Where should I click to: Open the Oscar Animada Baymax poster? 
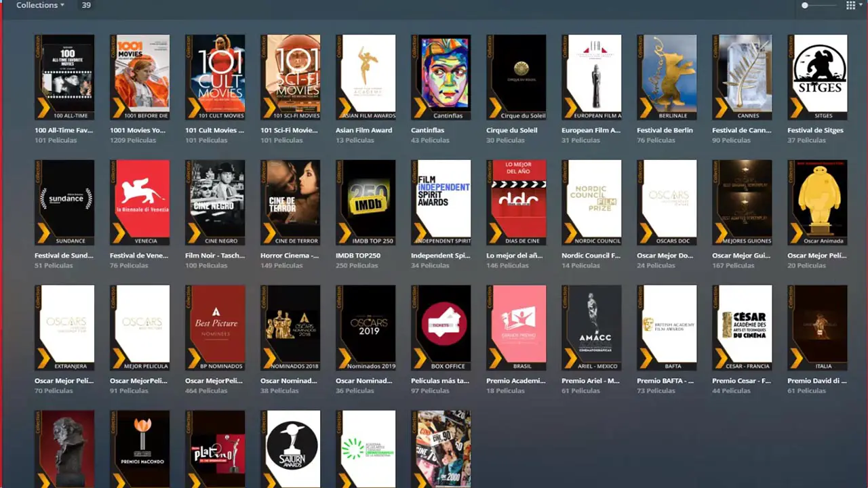(817, 203)
